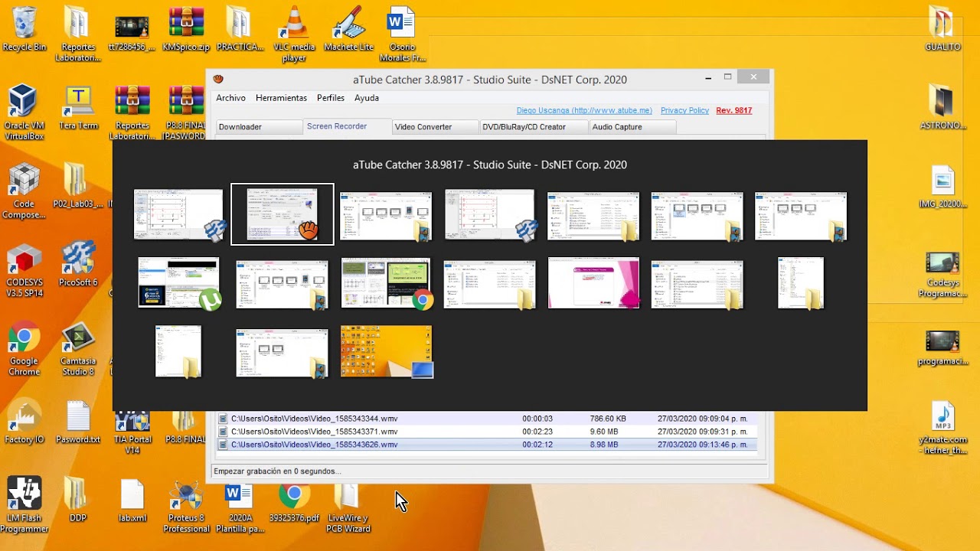
Task: Select the Video_1585343344.wmv row
Action: click(486, 419)
